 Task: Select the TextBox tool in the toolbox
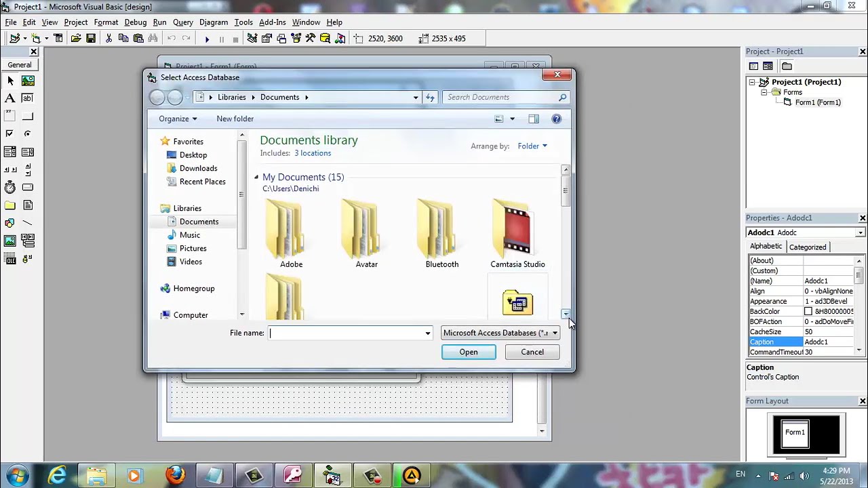pos(28,98)
